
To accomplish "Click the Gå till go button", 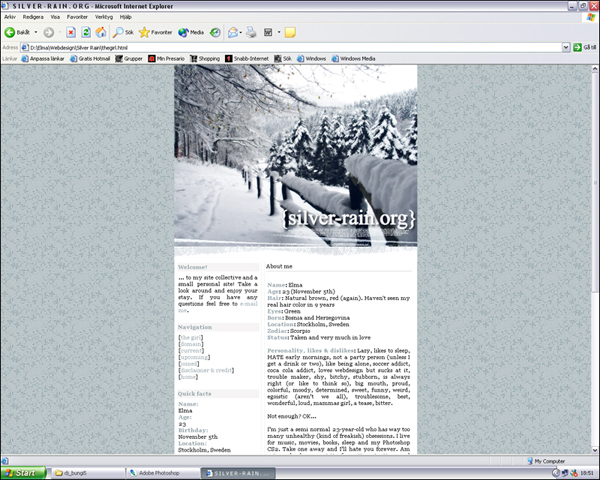I will (585, 47).
